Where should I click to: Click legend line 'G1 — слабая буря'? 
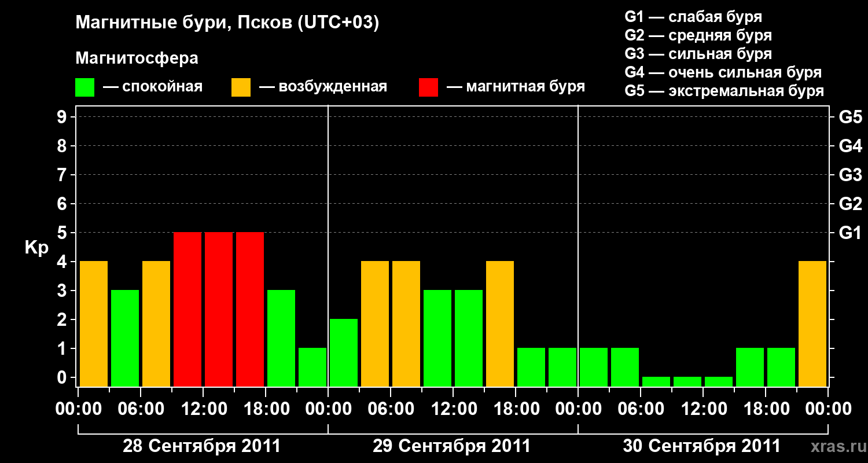point(693,16)
